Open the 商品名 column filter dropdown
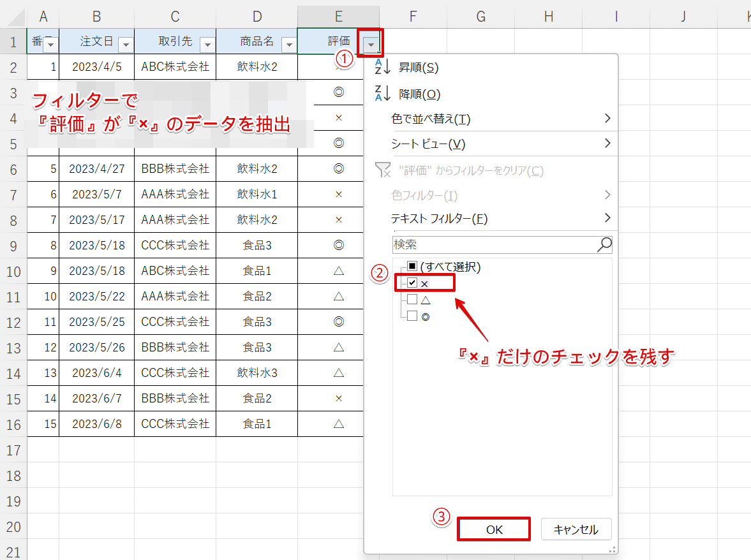The height and width of the screenshot is (560, 751). 288,44
